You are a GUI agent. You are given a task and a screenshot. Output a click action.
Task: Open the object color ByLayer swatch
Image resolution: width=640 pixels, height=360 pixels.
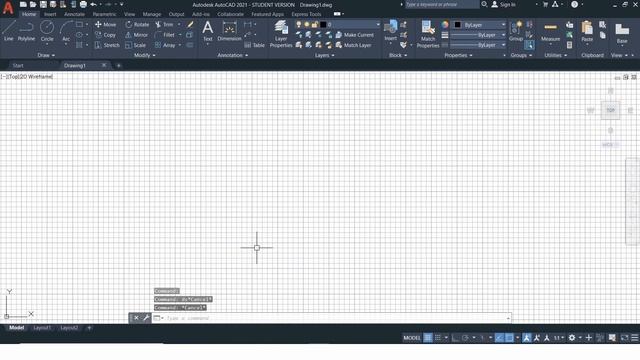(458, 25)
